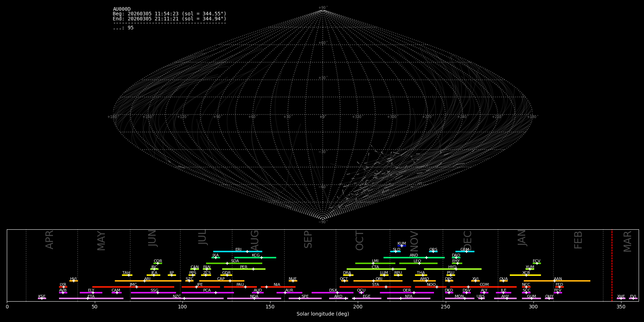Select the 'End: 20260305 21:11:21' line
The height and width of the screenshot is (322, 644).
170,19
